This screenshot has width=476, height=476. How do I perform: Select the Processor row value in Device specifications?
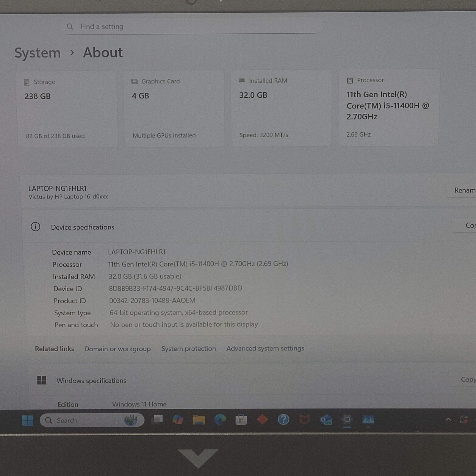[198, 264]
